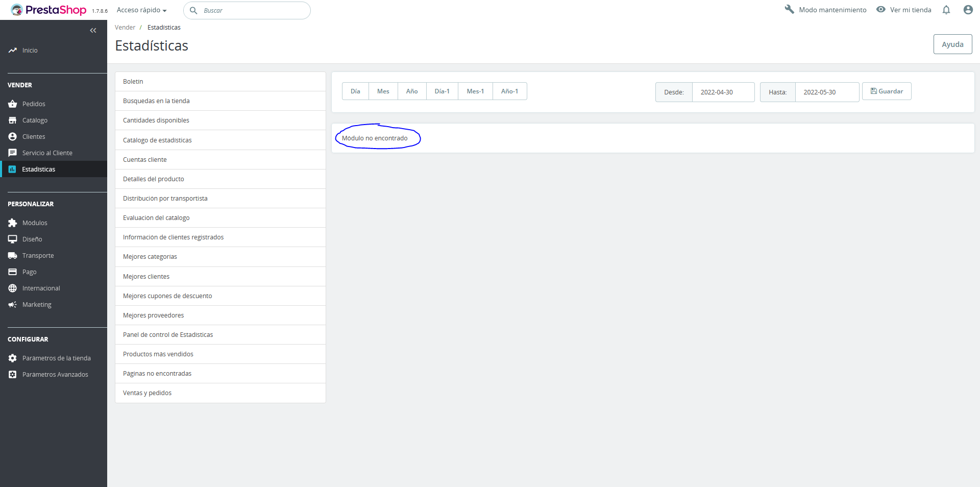The image size is (980, 487).
Task: Select the Mes date range tab
Action: pos(383,91)
